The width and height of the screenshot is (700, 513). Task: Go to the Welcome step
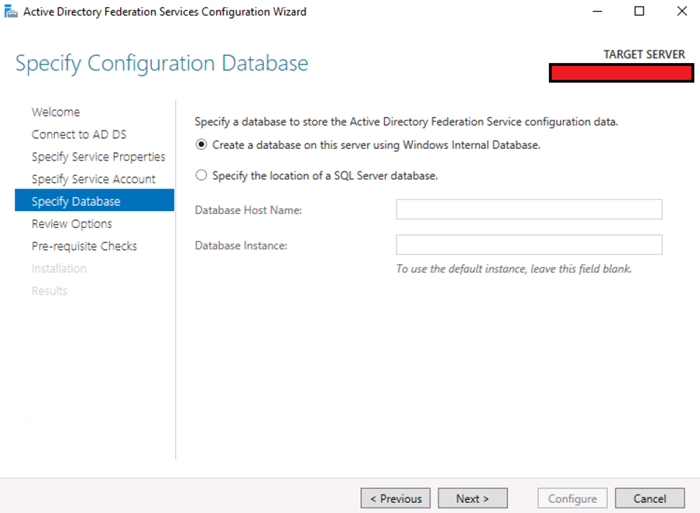click(x=56, y=112)
